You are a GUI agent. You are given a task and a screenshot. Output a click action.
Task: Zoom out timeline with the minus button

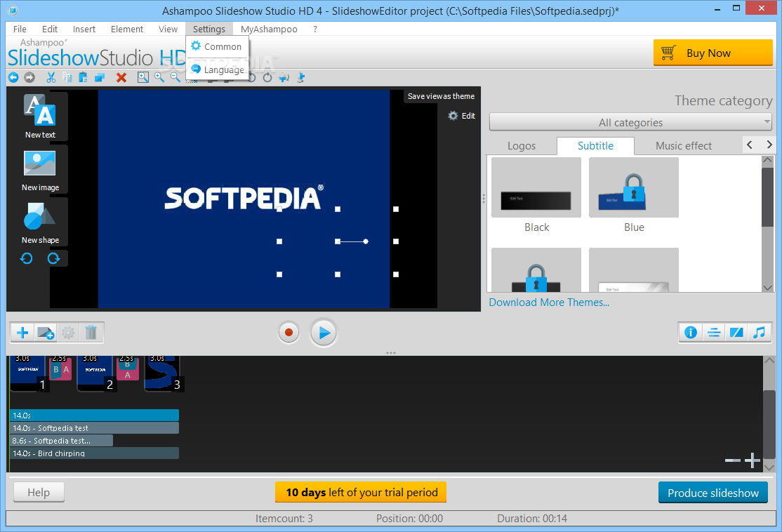[x=732, y=460]
